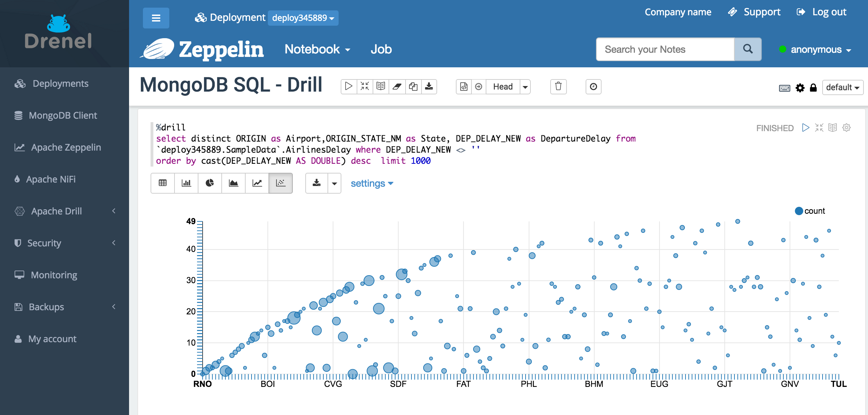Open note permissions lock icon
Screen dimensions: 868x415
[x=813, y=88]
